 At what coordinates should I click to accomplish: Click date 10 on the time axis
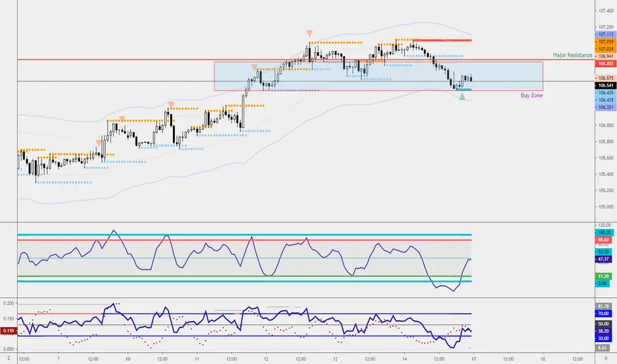click(128, 359)
